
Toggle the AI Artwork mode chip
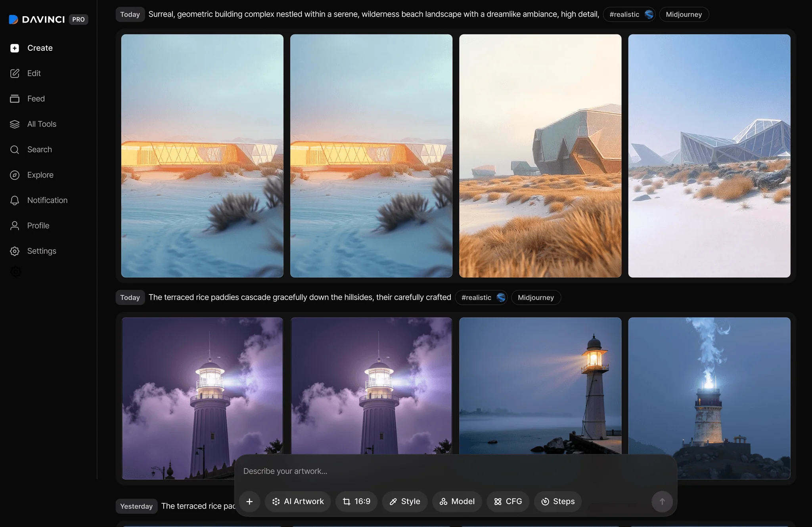pyautogui.click(x=298, y=502)
